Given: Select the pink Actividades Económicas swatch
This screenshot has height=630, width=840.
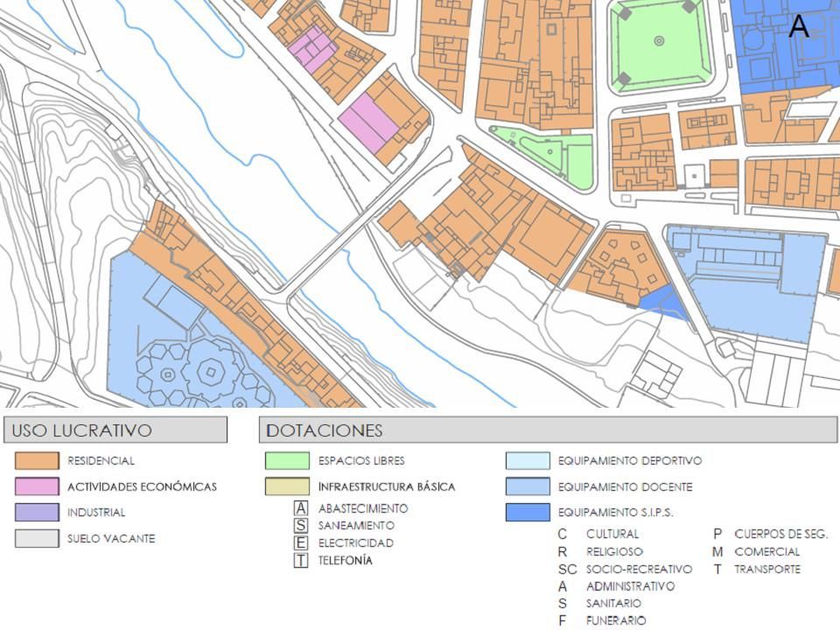Looking at the screenshot, I should pyautogui.click(x=37, y=486).
